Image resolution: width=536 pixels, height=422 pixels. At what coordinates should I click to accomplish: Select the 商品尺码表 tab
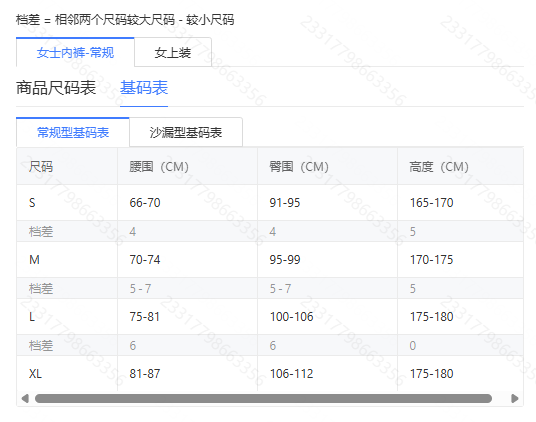click(x=56, y=88)
